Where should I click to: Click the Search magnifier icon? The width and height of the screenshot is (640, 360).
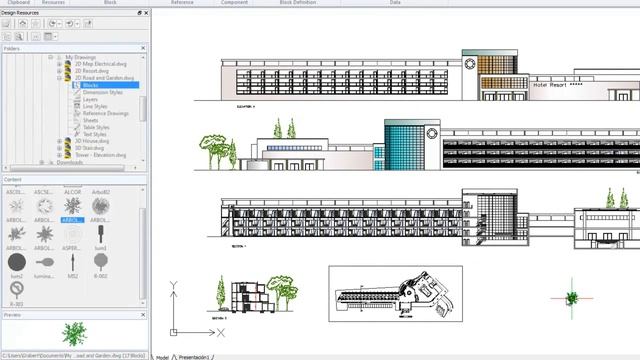point(19,36)
